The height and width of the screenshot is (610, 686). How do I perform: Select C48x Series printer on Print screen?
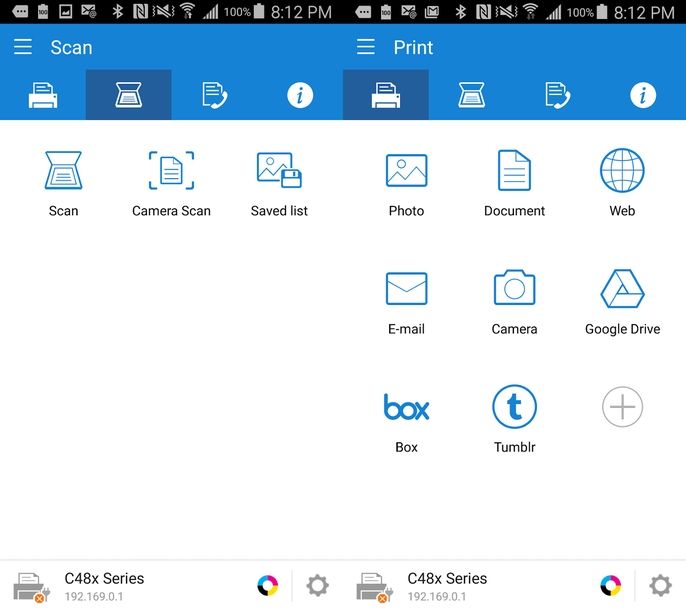[447, 578]
